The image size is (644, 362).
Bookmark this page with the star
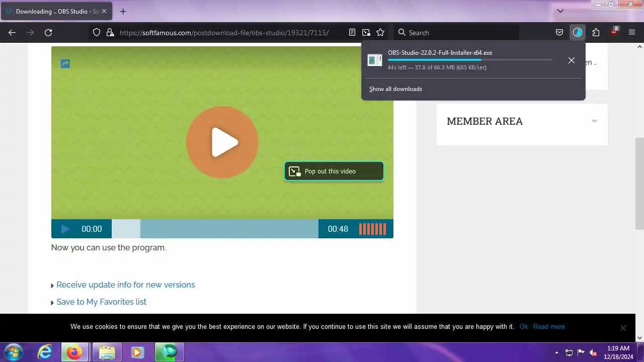[380, 32]
